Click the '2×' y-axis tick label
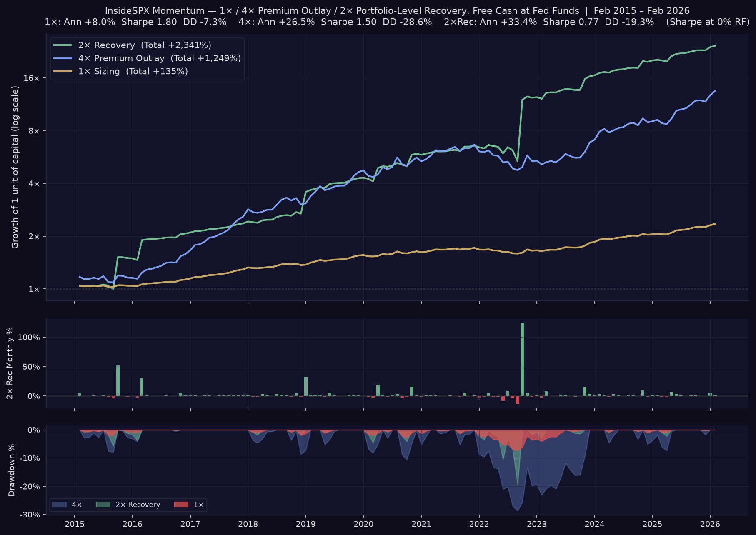The image size is (756, 535). (x=34, y=236)
